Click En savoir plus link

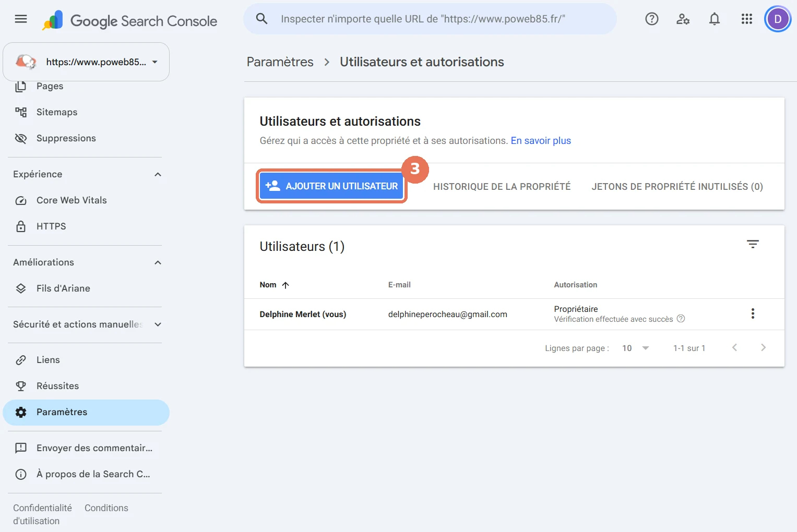(x=541, y=141)
